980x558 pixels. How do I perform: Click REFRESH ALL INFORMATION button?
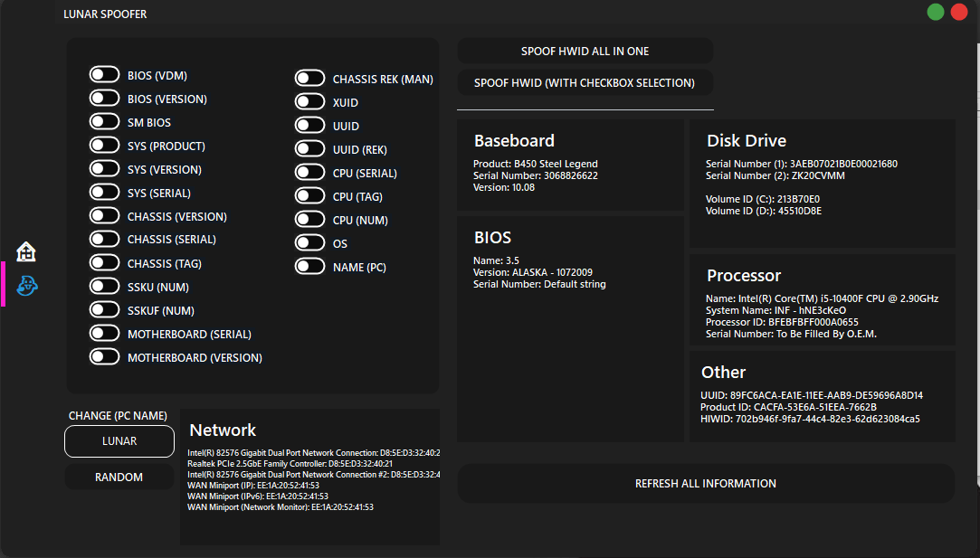pyautogui.click(x=706, y=483)
